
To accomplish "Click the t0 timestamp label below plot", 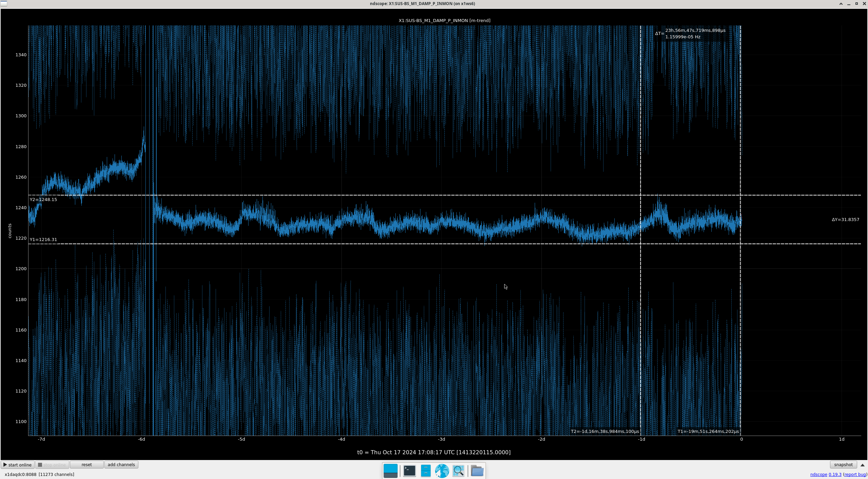I will coord(434,452).
